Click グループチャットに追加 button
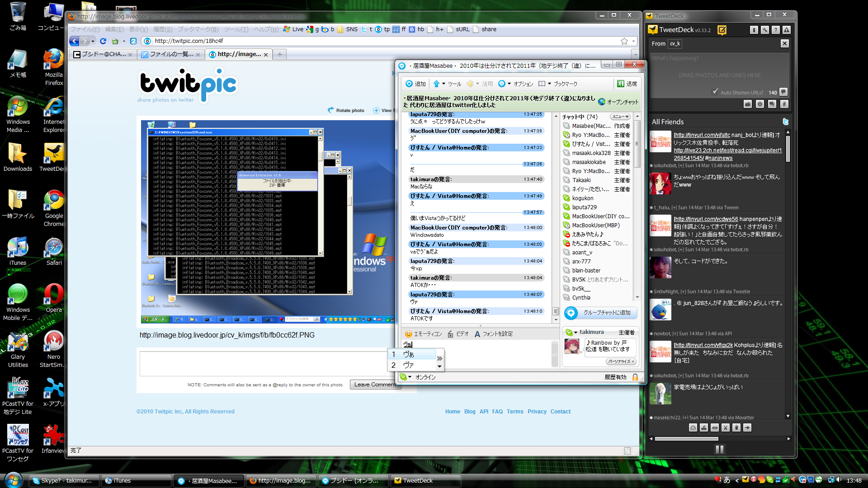The image size is (868, 488). pos(600,313)
